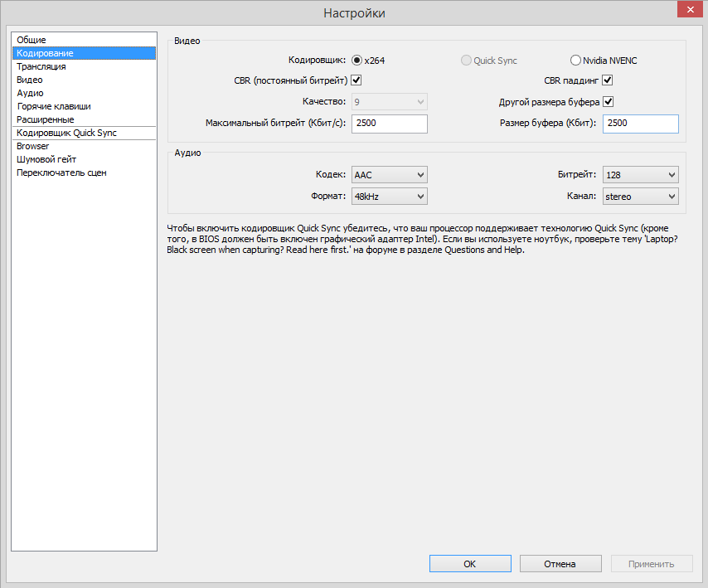Select the x264 encoder radio button
The image size is (708, 588).
pyautogui.click(x=356, y=60)
